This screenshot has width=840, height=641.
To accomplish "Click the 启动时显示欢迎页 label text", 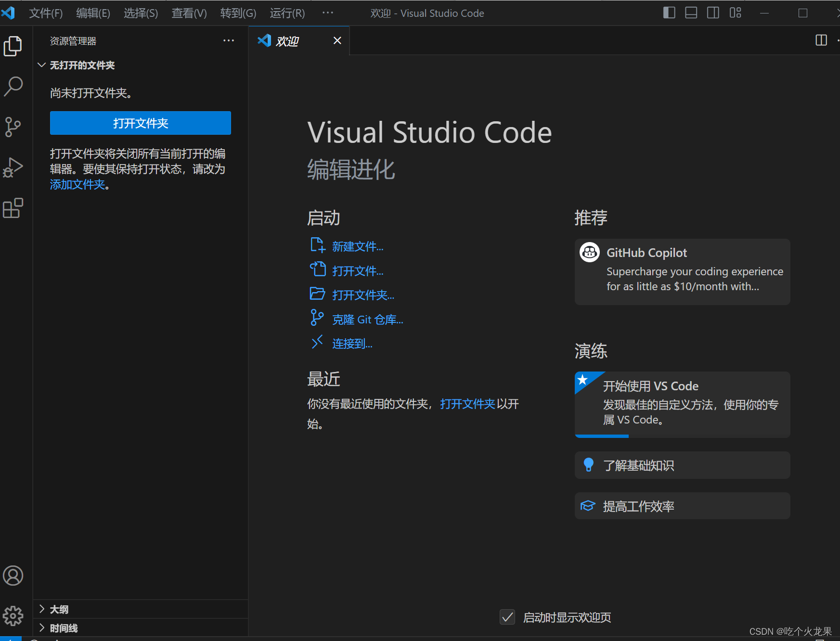I will 567,617.
